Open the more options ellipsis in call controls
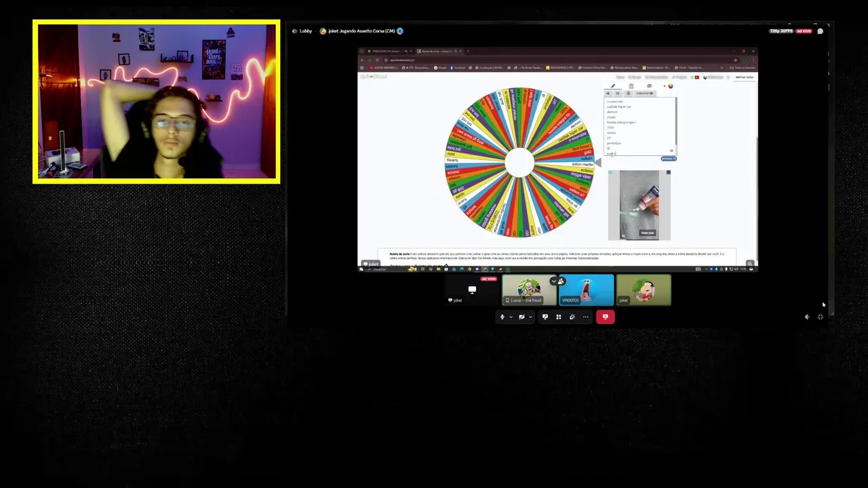Viewport: 868px width, 488px height. click(x=585, y=317)
